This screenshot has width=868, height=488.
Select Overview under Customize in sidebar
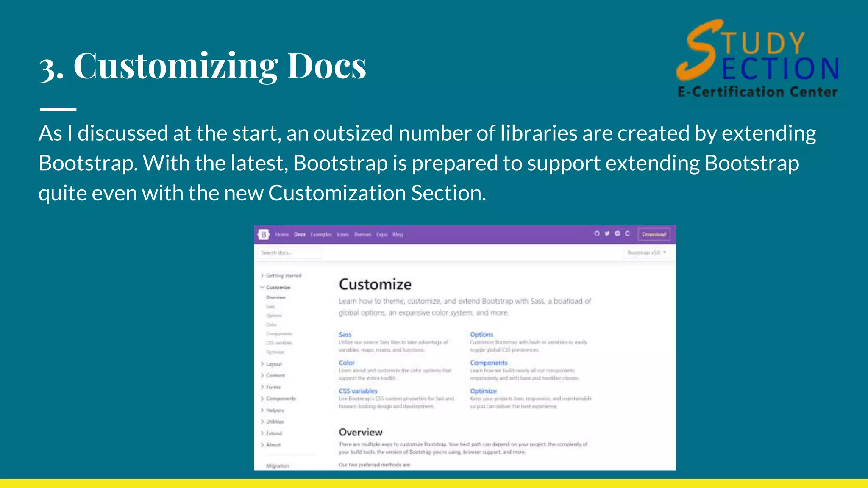pos(275,297)
